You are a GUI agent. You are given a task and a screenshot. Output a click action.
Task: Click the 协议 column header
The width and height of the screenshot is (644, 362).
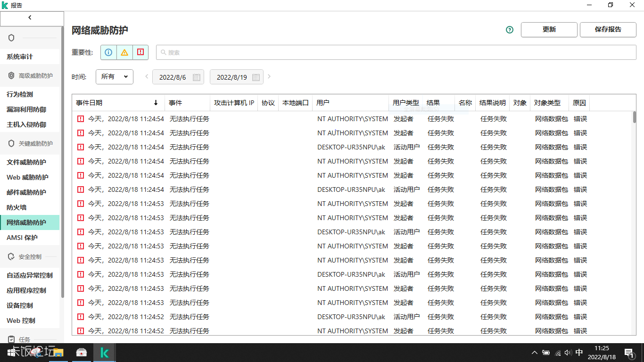tap(268, 103)
